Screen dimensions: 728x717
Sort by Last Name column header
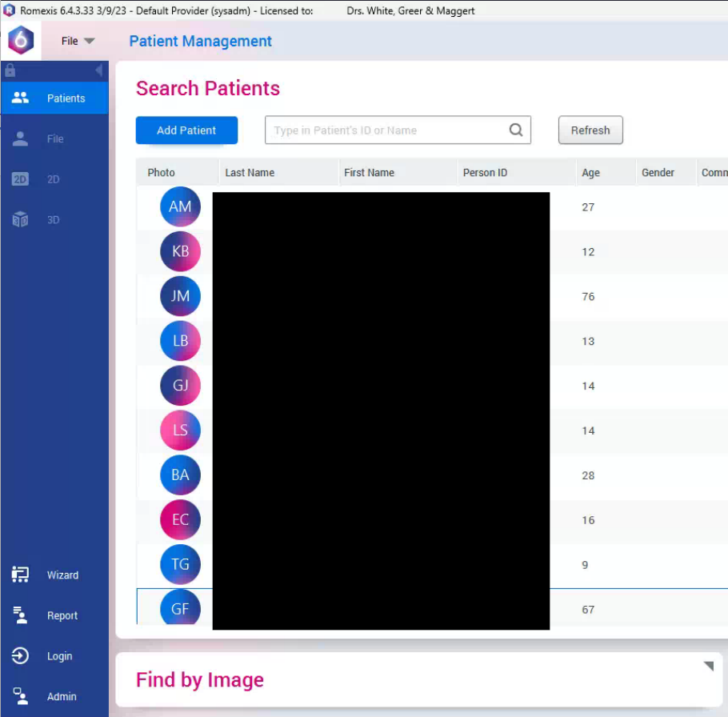click(250, 173)
